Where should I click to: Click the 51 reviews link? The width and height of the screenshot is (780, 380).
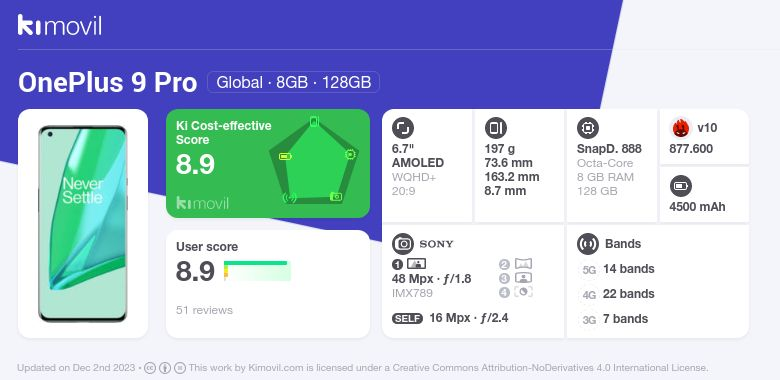click(x=204, y=310)
